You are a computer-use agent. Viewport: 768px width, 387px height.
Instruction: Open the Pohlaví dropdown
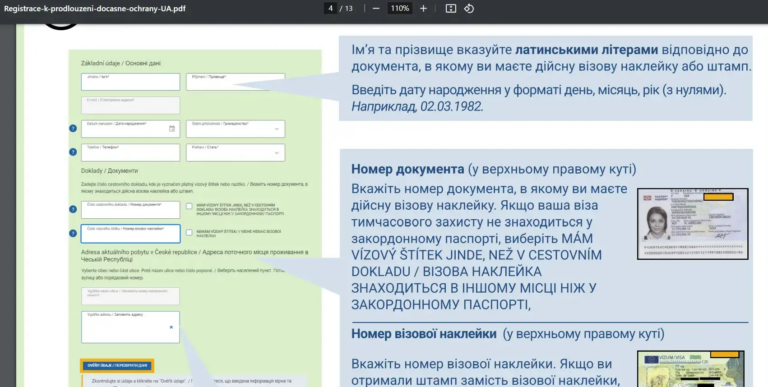pyautogui.click(x=235, y=152)
